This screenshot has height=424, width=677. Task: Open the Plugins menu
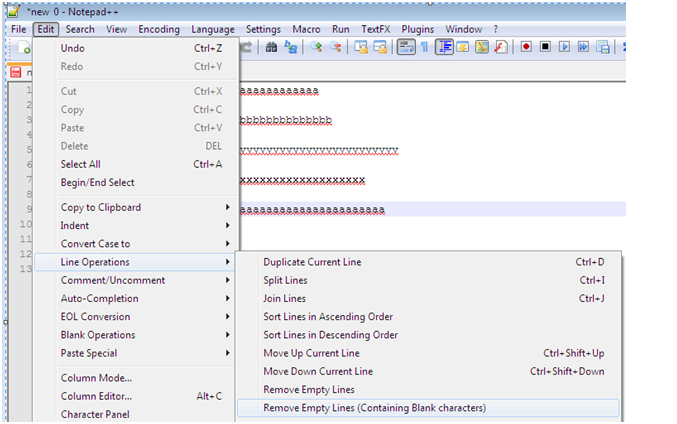click(418, 29)
